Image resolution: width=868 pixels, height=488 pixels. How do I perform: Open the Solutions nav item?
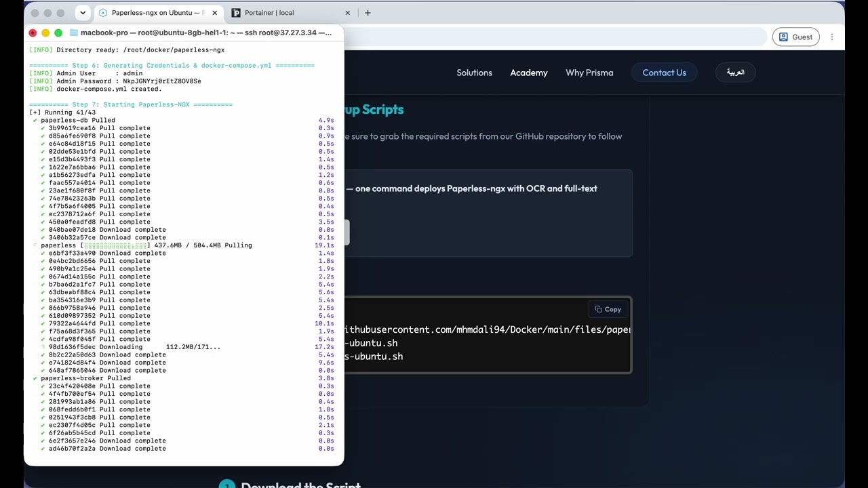474,73
